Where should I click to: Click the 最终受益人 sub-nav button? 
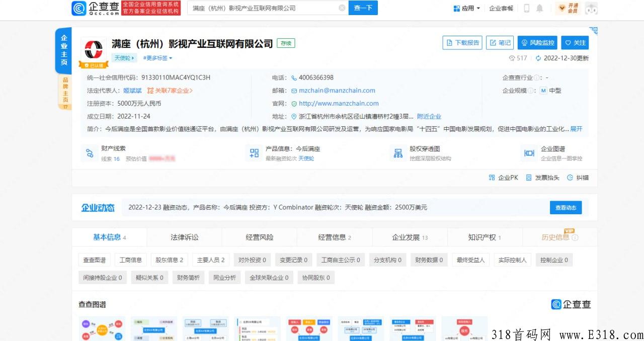click(x=470, y=260)
